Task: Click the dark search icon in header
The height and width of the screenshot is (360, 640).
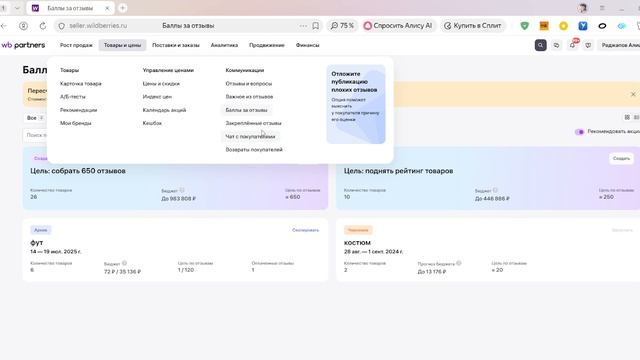Action: tap(540, 45)
